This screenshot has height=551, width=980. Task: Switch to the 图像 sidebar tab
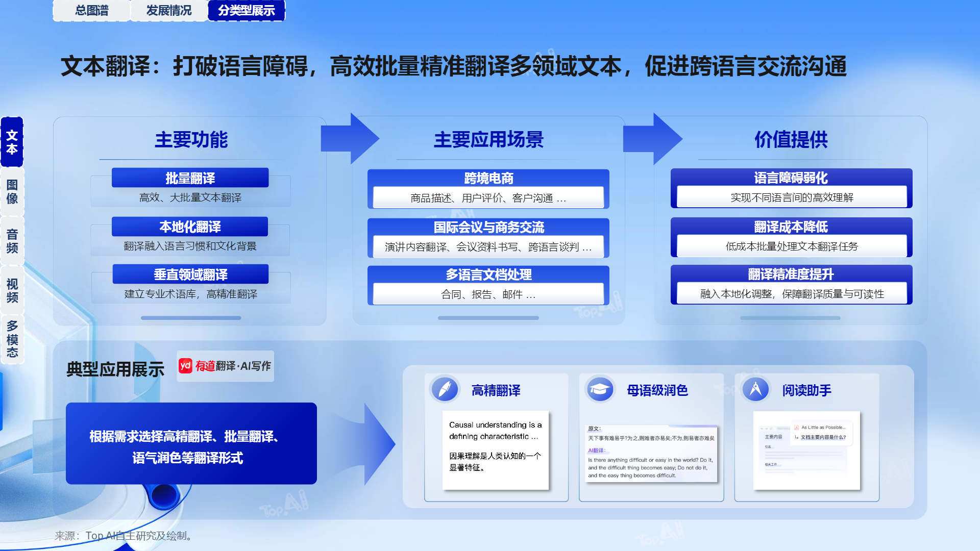[x=12, y=192]
